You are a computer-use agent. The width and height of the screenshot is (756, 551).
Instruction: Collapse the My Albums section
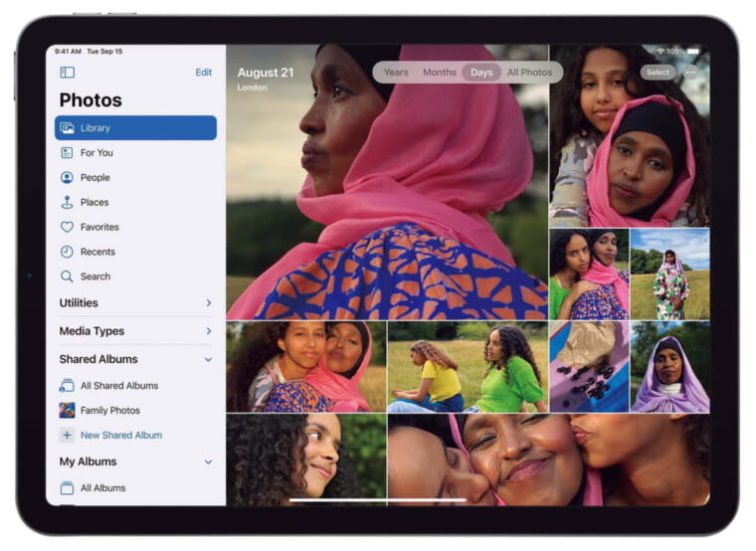208,461
